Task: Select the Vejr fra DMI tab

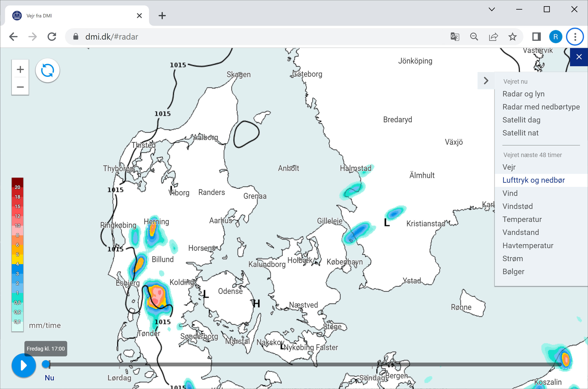Action: click(x=77, y=16)
